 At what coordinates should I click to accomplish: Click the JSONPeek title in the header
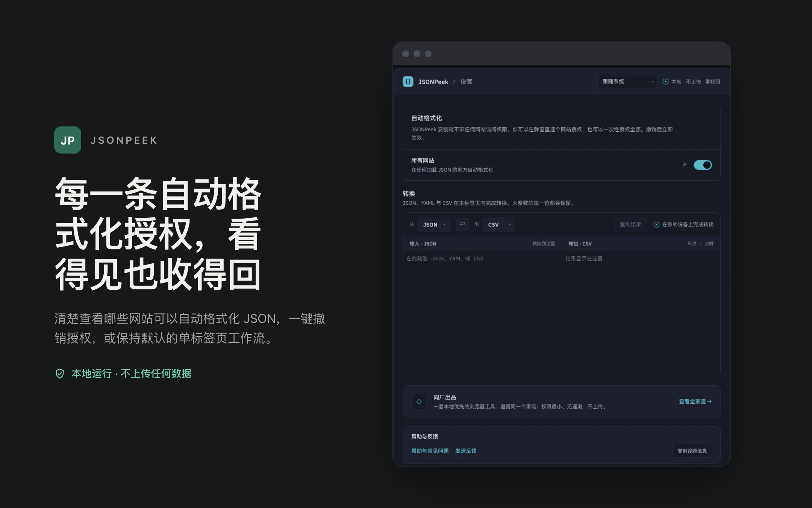pyautogui.click(x=433, y=82)
